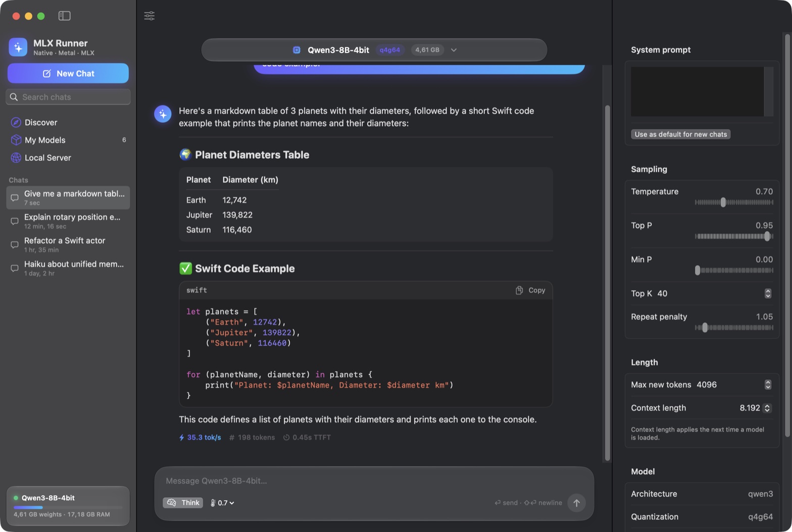The height and width of the screenshot is (532, 792).
Task: Select the 'Give me a markdown tabl...' chat
Action: click(x=68, y=198)
